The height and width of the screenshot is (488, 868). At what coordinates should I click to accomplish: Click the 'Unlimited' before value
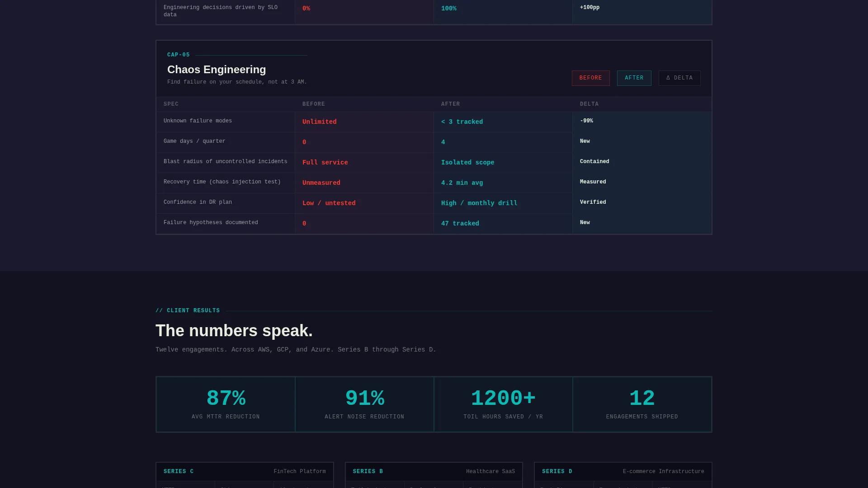[x=319, y=122]
